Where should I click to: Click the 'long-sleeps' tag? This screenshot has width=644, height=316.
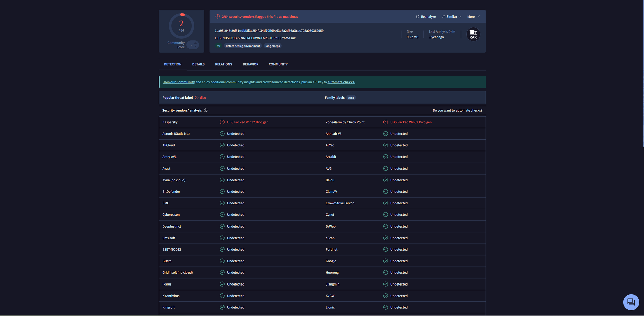point(273,46)
